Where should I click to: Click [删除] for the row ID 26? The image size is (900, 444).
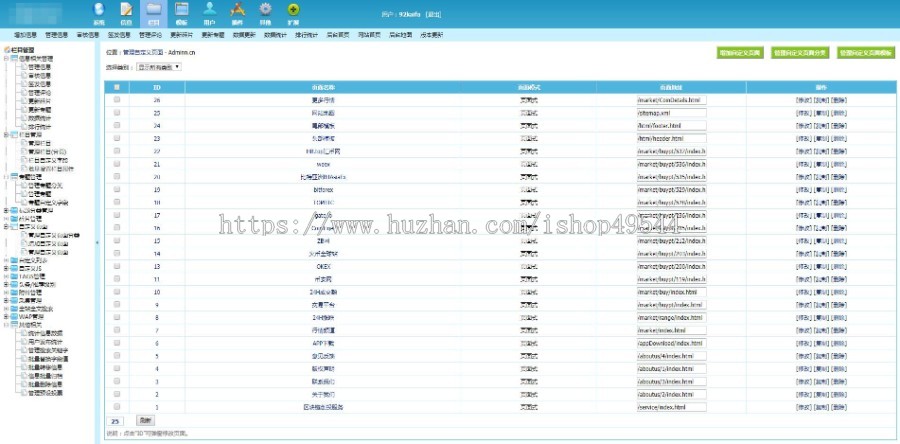point(838,100)
